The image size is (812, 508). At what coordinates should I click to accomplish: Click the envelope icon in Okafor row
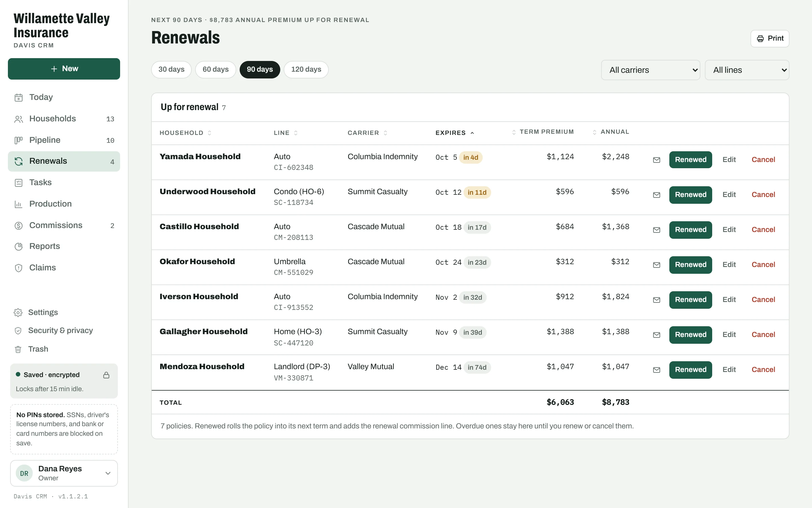[656, 265]
